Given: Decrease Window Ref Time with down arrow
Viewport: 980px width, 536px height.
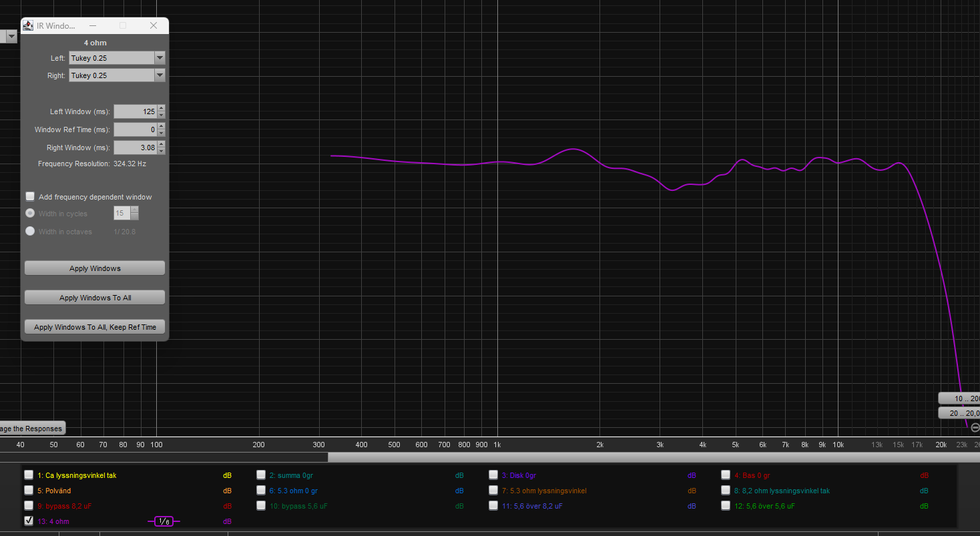Looking at the screenshot, I should pyautogui.click(x=161, y=133).
